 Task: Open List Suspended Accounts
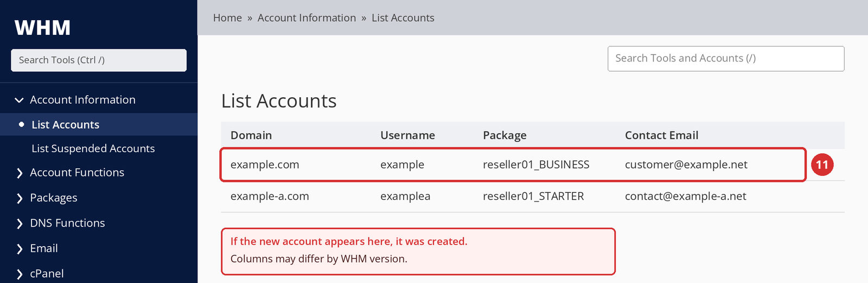(93, 149)
